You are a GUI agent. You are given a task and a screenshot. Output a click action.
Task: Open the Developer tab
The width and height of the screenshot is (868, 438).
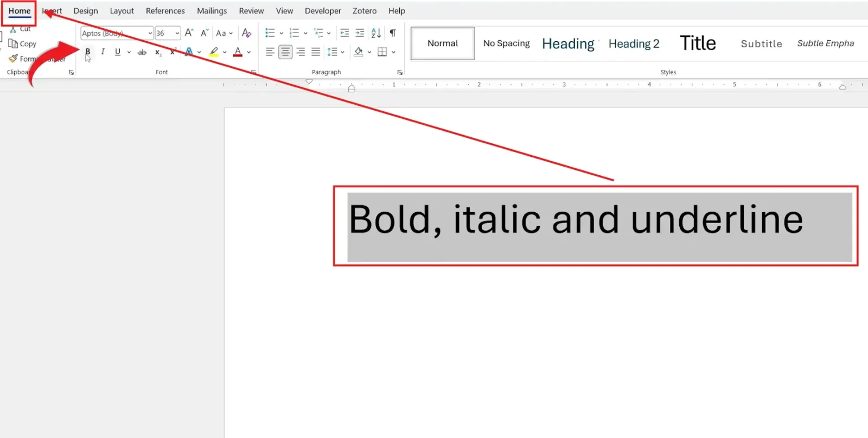pyautogui.click(x=323, y=11)
